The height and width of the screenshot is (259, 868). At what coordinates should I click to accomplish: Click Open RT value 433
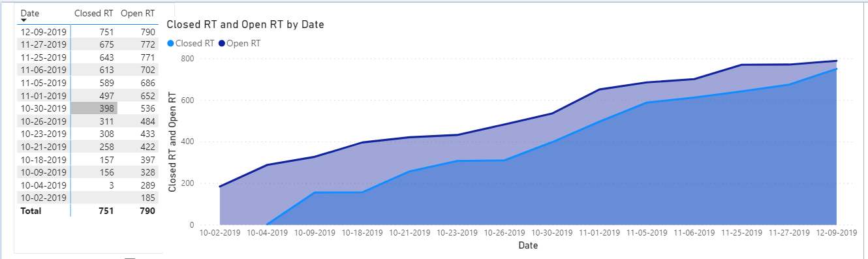(148, 134)
